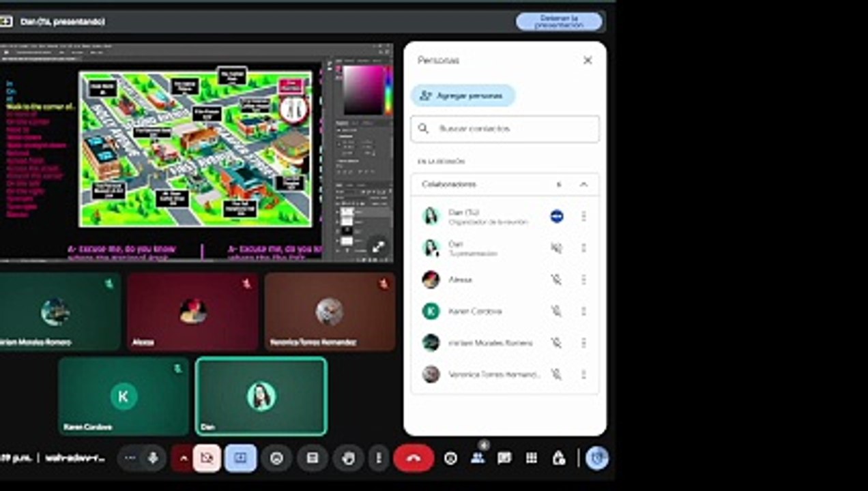This screenshot has width=868, height=491.
Task: Focus the Buscar contactos search field
Action: 505,129
